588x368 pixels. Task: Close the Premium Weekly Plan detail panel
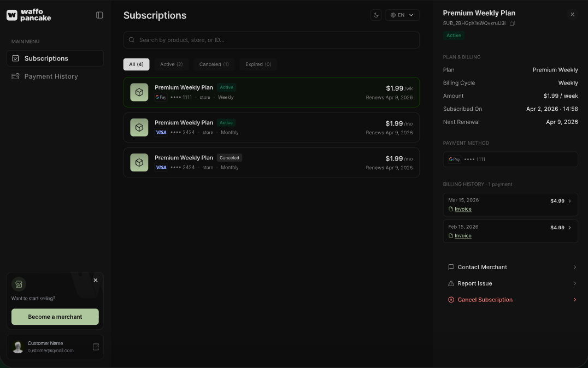coord(572,14)
